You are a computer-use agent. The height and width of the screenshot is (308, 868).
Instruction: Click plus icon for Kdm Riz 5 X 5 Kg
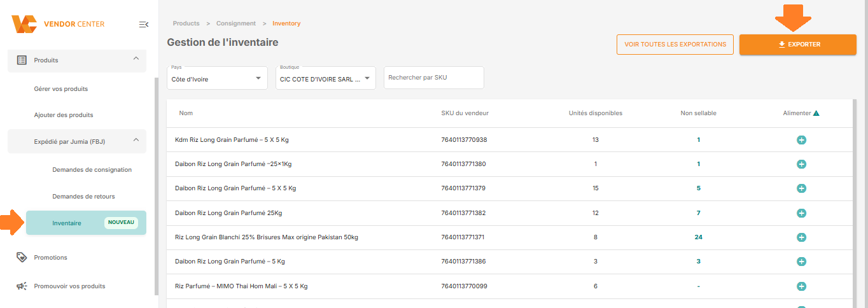(801, 140)
